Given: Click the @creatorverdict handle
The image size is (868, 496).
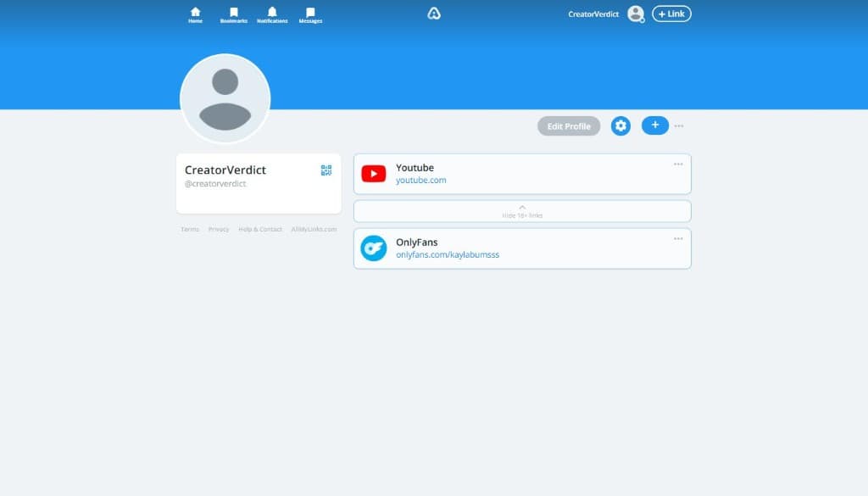Looking at the screenshot, I should 215,184.
